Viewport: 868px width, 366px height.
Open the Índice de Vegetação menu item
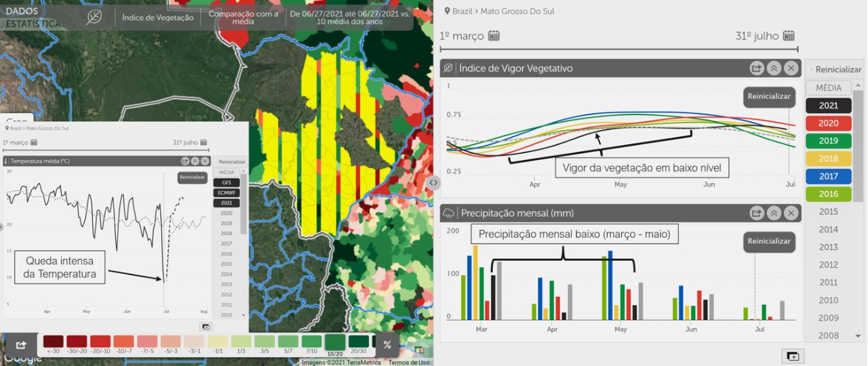pyautogui.click(x=157, y=18)
